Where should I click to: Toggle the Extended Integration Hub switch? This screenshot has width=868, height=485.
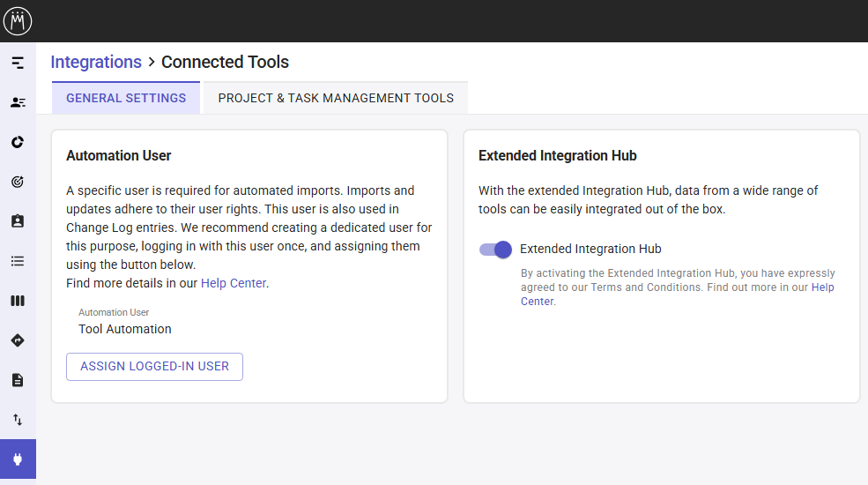495,250
